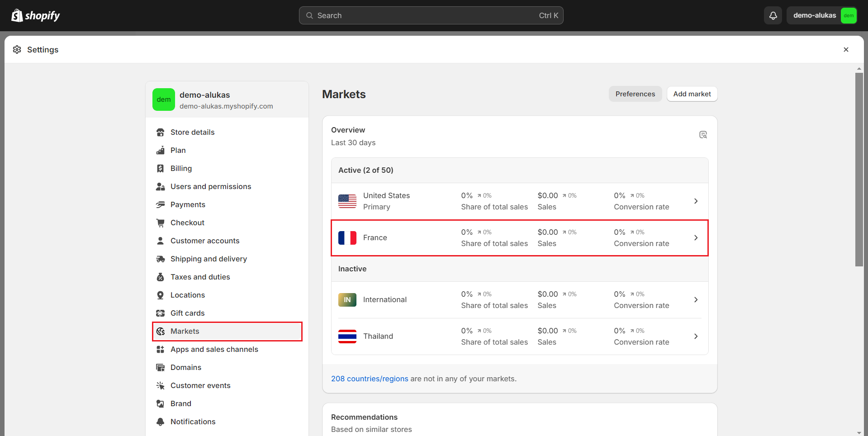Click the Gift cards icon
Viewport: 868px width, 436px height.
(x=160, y=313)
